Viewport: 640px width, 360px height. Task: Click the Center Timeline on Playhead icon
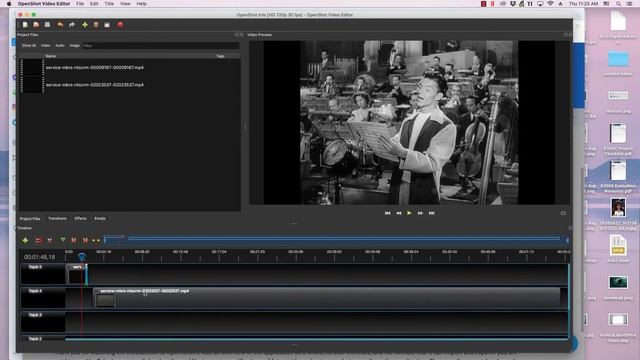click(x=96, y=240)
